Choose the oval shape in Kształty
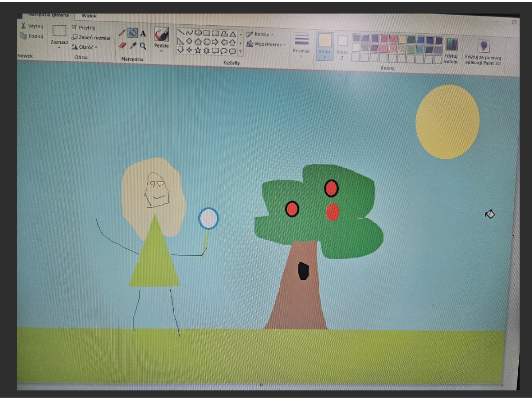The width and height of the screenshot is (532, 399). click(x=198, y=32)
